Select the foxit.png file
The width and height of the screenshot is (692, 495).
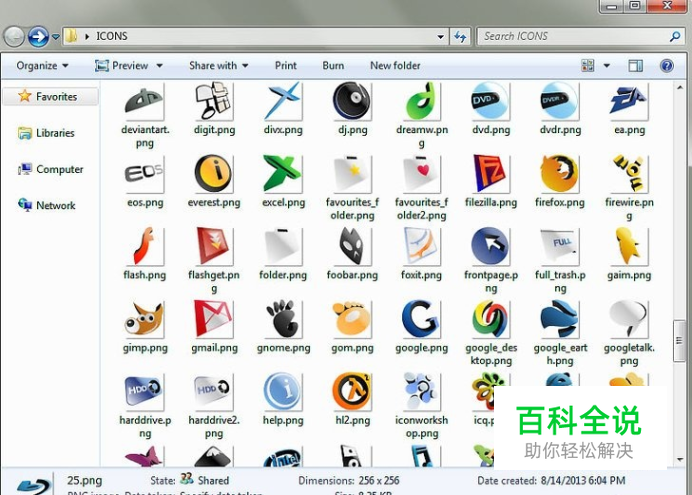coord(421,255)
